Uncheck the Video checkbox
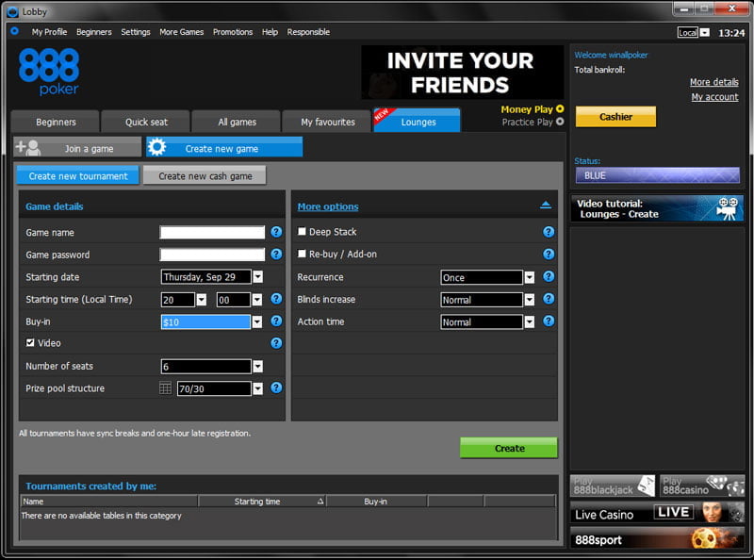The image size is (754, 560). (x=30, y=342)
